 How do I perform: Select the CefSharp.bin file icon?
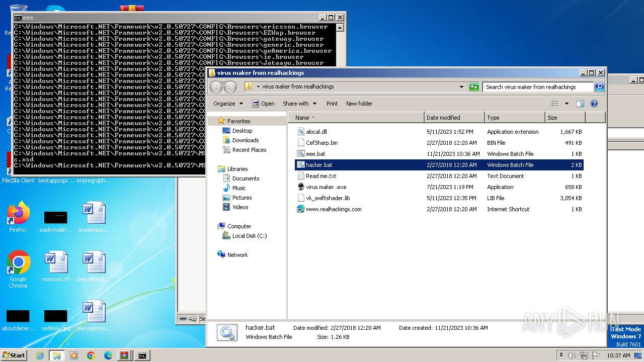(301, 143)
